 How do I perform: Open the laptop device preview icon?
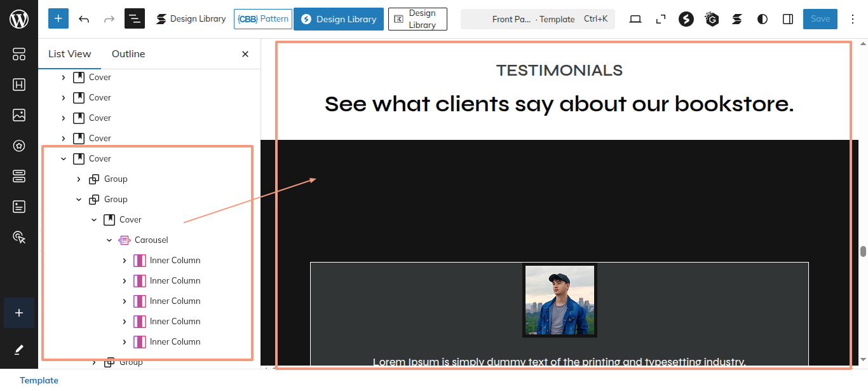635,19
